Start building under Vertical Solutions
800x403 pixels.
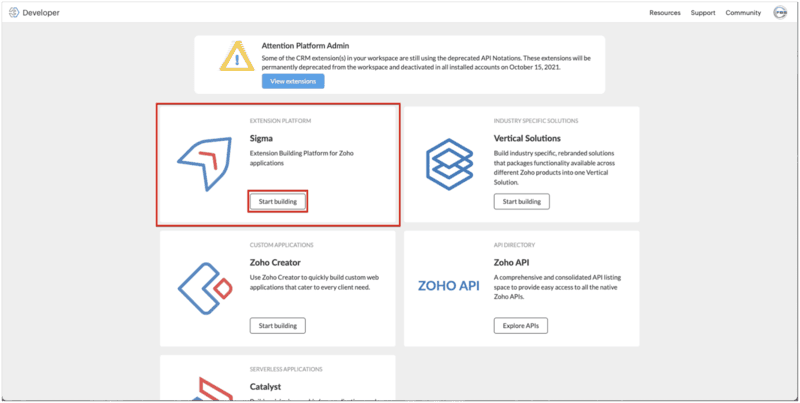(x=521, y=201)
